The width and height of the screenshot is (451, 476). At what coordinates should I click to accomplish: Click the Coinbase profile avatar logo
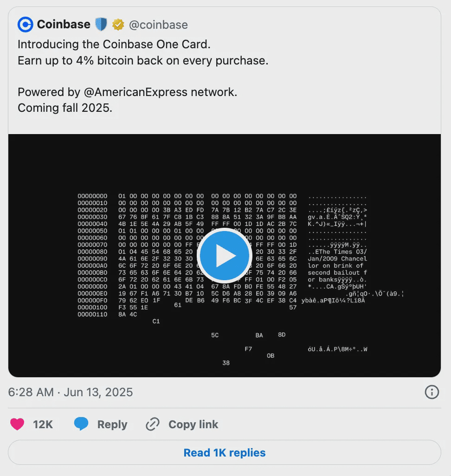pyautogui.click(x=25, y=25)
